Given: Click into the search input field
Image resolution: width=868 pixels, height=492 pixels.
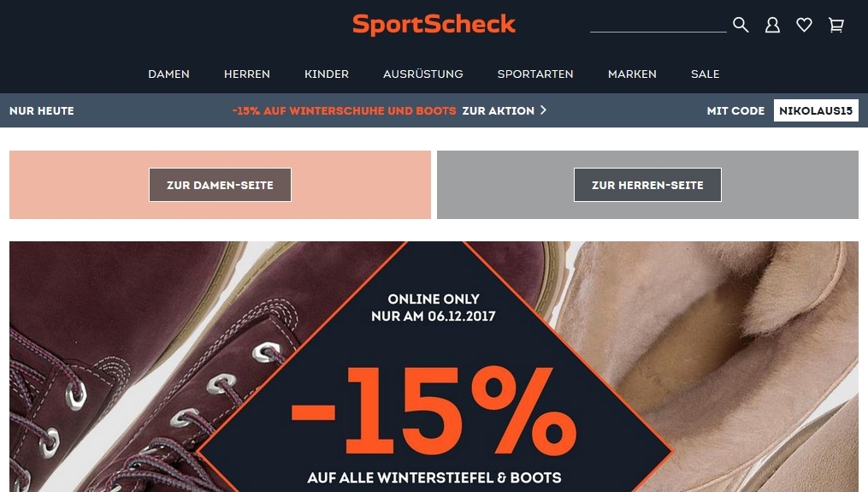Looking at the screenshot, I should 658,24.
